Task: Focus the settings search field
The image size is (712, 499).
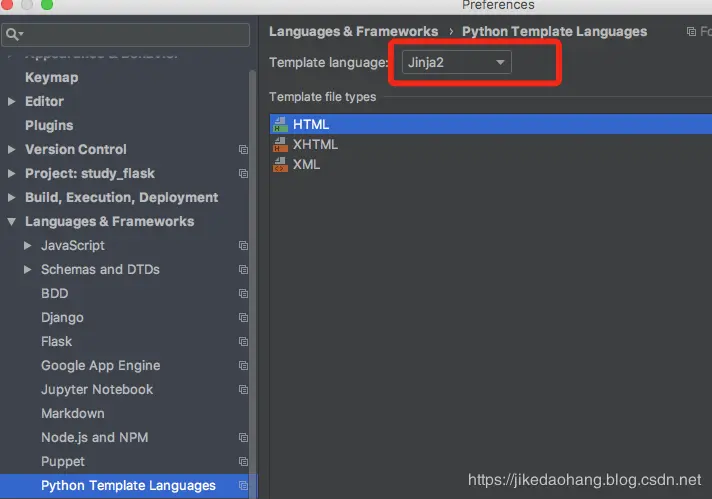Action: coord(126,35)
